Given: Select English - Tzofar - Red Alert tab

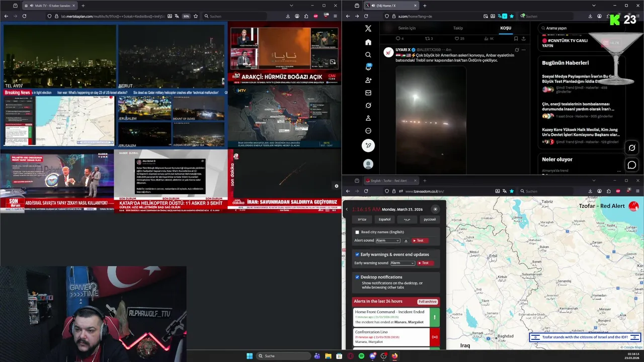Looking at the screenshot, I should pyautogui.click(x=391, y=180).
